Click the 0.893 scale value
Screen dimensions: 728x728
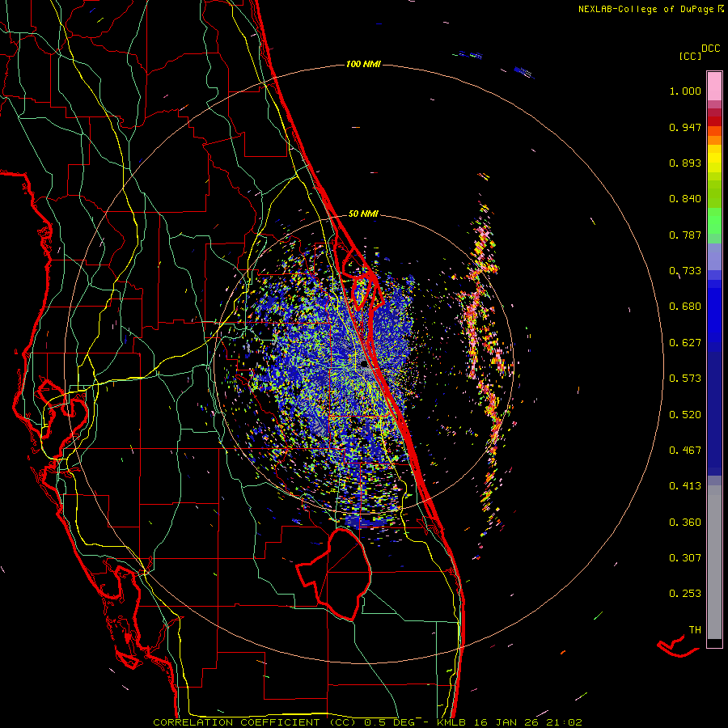click(x=685, y=163)
